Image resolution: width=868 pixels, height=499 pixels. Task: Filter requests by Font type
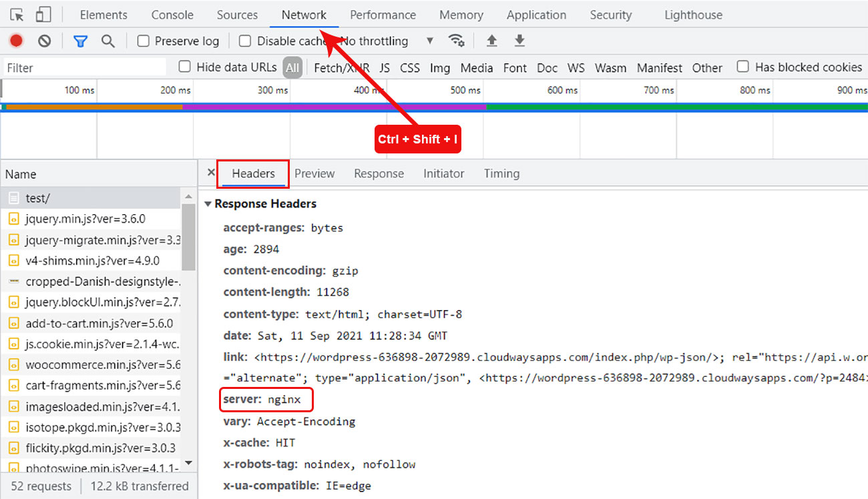(x=515, y=67)
